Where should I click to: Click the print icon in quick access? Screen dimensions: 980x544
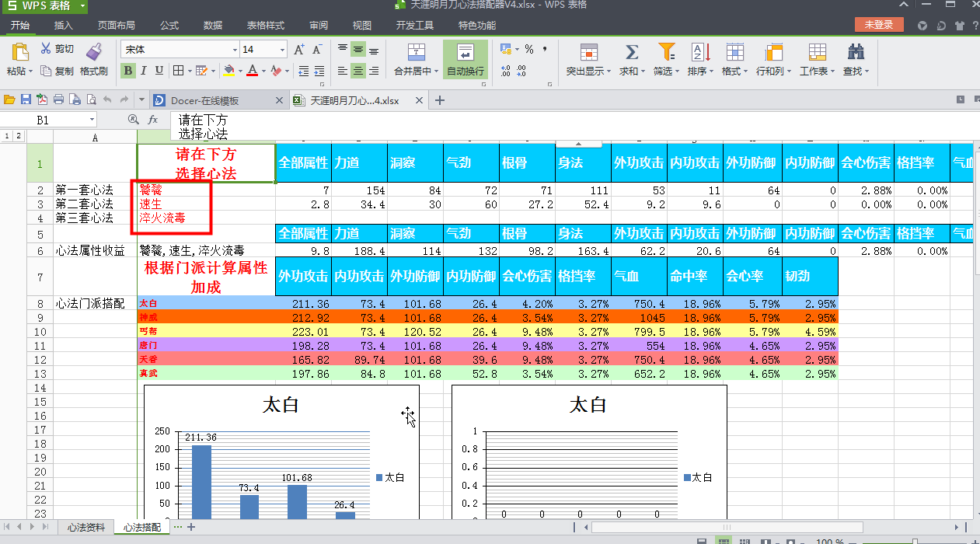pyautogui.click(x=58, y=99)
